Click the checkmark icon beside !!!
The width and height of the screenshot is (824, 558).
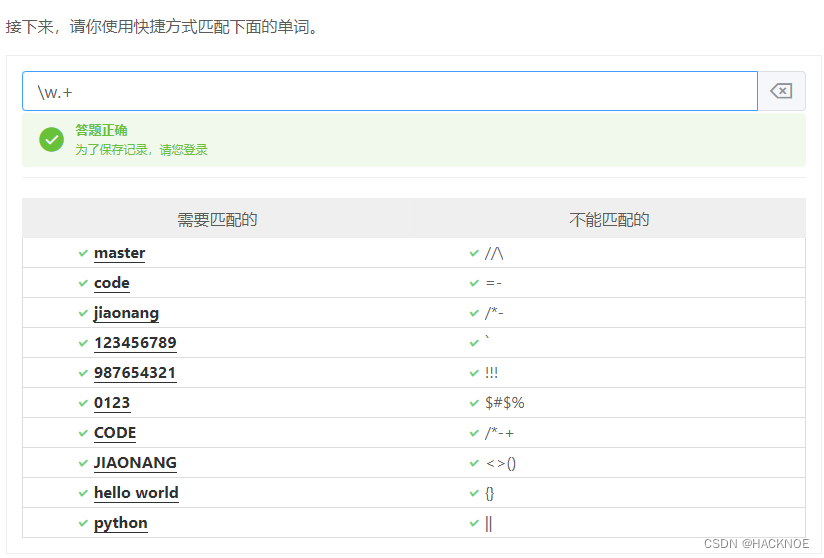click(x=474, y=373)
